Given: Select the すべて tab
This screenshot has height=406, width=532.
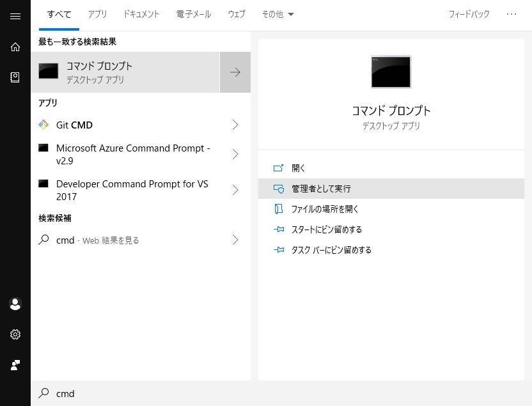Looking at the screenshot, I should [x=59, y=14].
